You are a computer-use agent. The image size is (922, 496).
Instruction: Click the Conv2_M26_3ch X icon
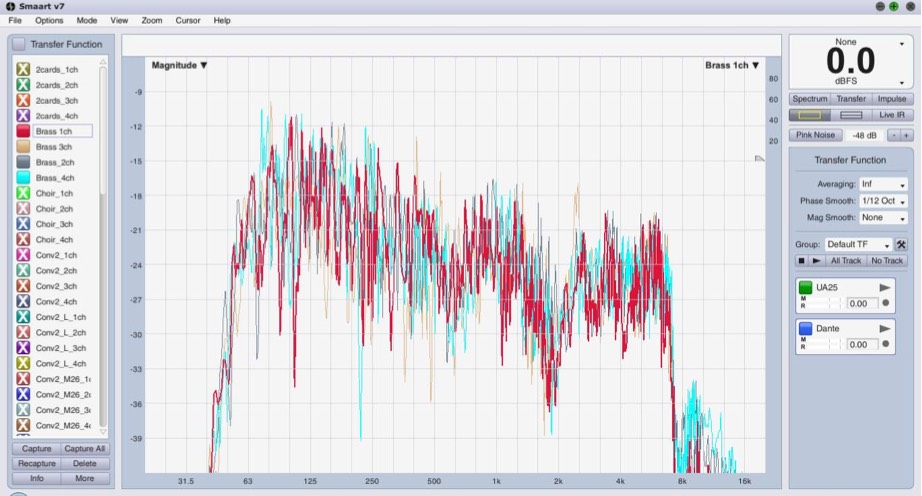[23, 410]
